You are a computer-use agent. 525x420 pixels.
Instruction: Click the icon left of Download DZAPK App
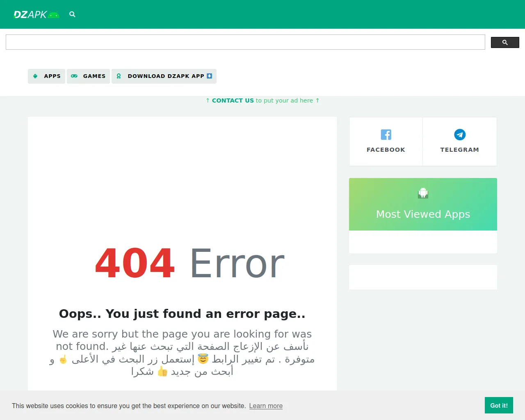coord(119,76)
